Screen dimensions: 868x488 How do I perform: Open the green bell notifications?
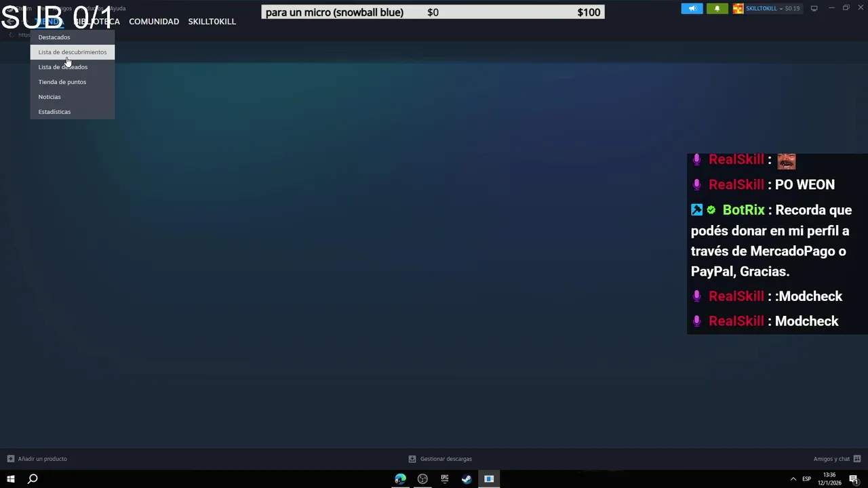tap(717, 8)
